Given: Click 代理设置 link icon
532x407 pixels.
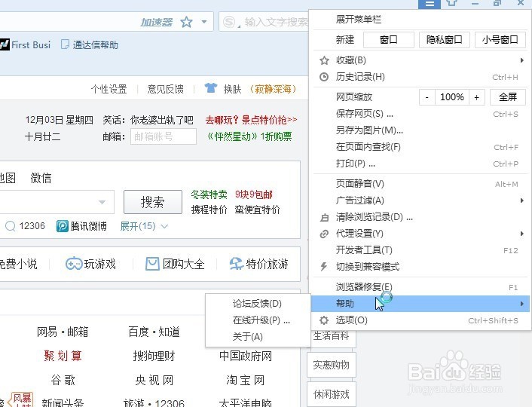Looking at the screenshot, I should [324, 234].
